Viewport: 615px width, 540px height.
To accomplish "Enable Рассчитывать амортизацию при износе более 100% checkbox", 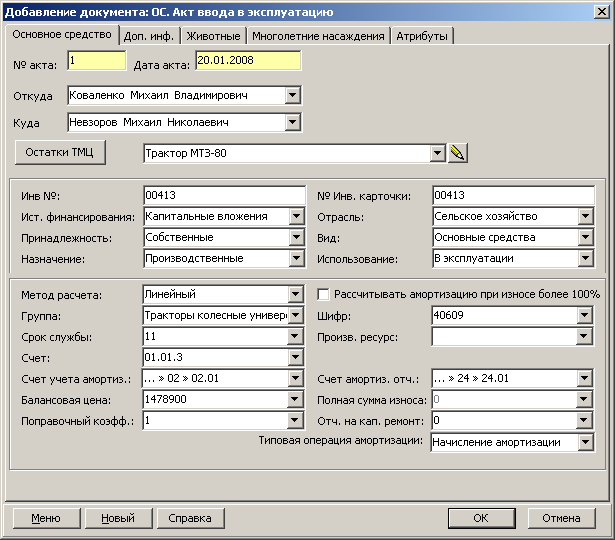I will coord(323,294).
